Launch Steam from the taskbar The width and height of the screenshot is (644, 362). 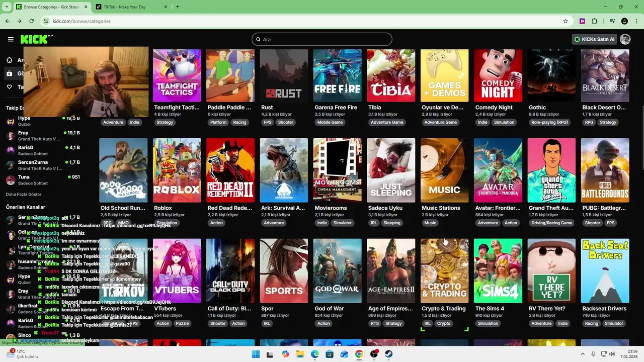pyautogui.click(x=389, y=354)
